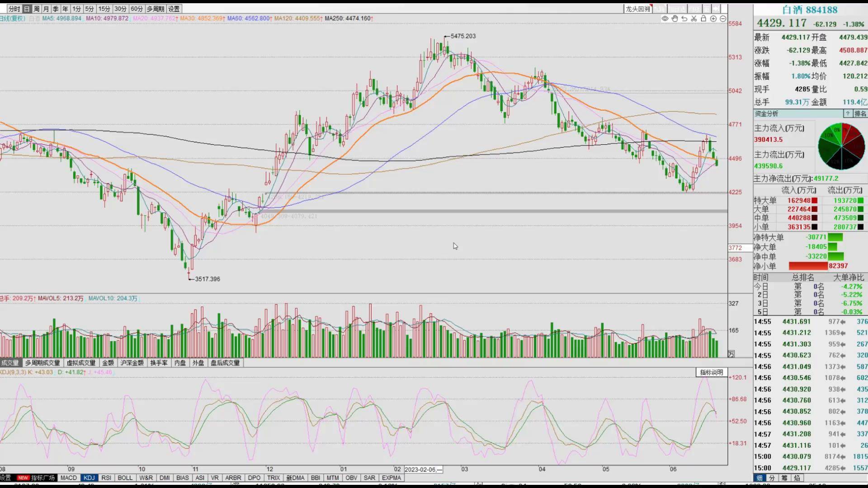Switch to 5分 minute chart
This screenshot has height=488, width=868.
click(90, 9)
